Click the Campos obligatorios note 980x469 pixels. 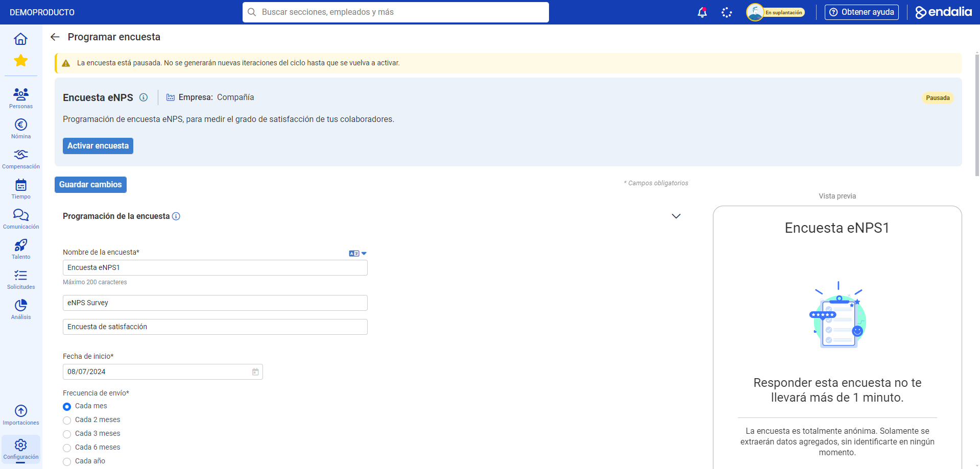coord(656,183)
